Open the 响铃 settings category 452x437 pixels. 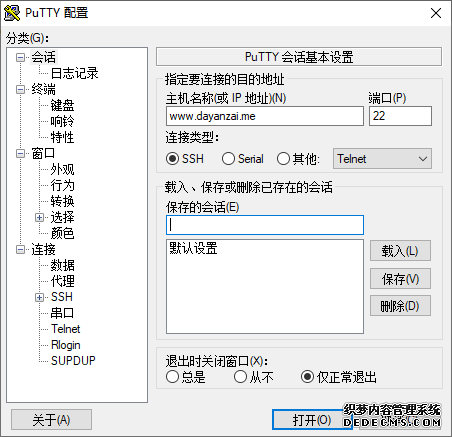tap(62, 121)
